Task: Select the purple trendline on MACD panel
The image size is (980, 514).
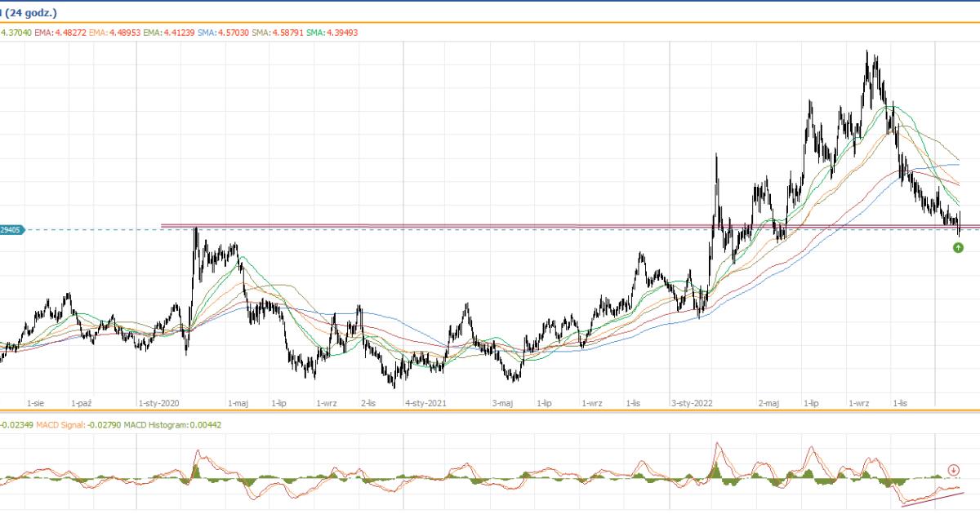Action: click(931, 496)
